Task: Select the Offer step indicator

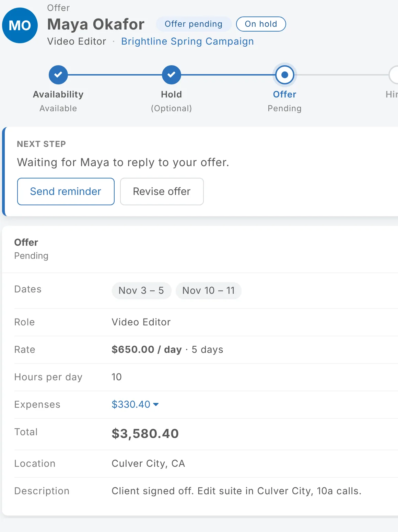Action: click(x=285, y=74)
